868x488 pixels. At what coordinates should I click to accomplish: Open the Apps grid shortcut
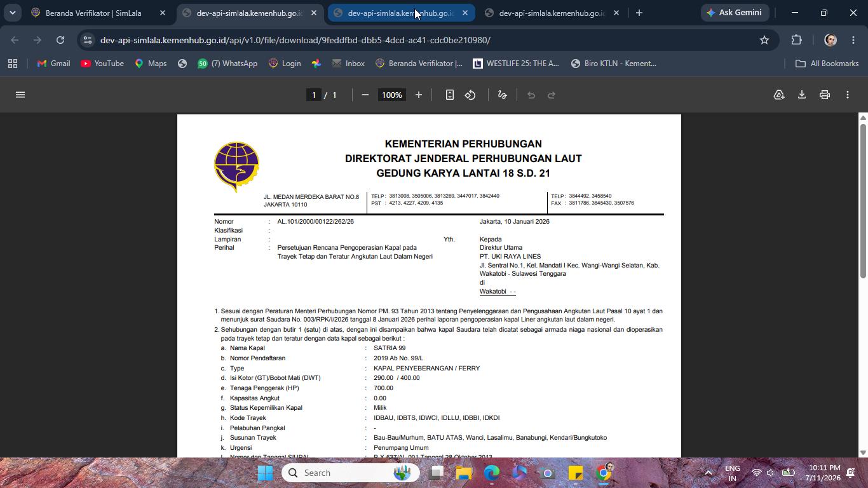[13, 64]
